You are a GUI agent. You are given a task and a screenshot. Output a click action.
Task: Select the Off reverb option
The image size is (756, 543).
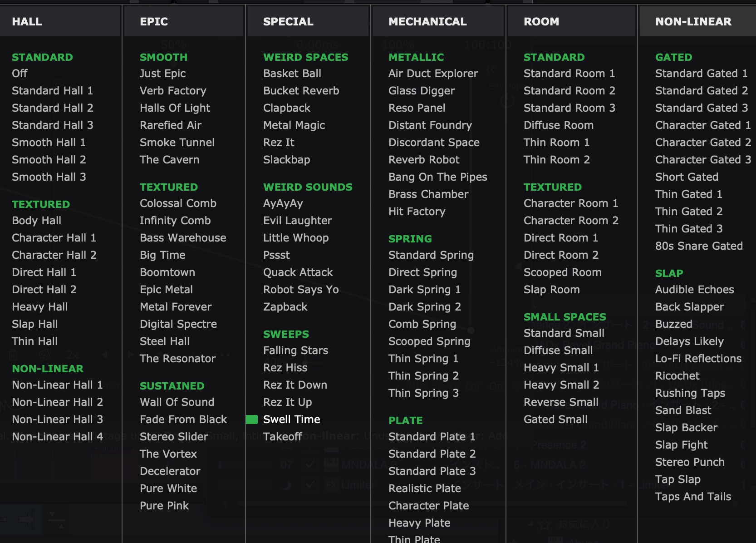[x=20, y=74]
